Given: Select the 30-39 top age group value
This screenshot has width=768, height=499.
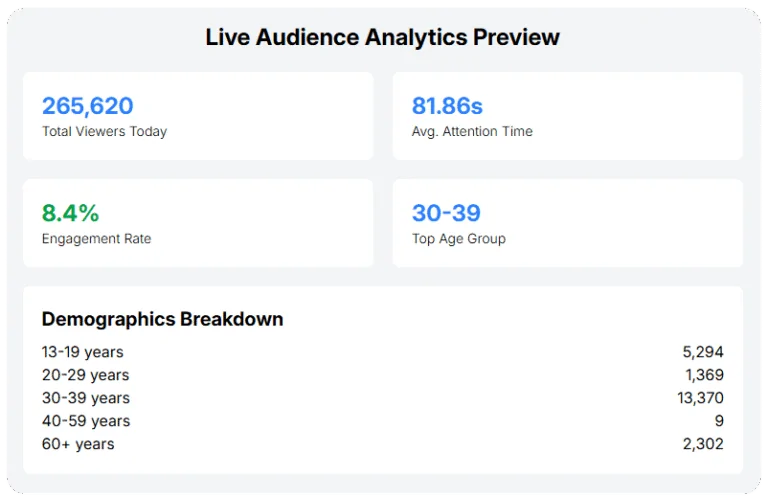Looking at the screenshot, I should coord(446,213).
